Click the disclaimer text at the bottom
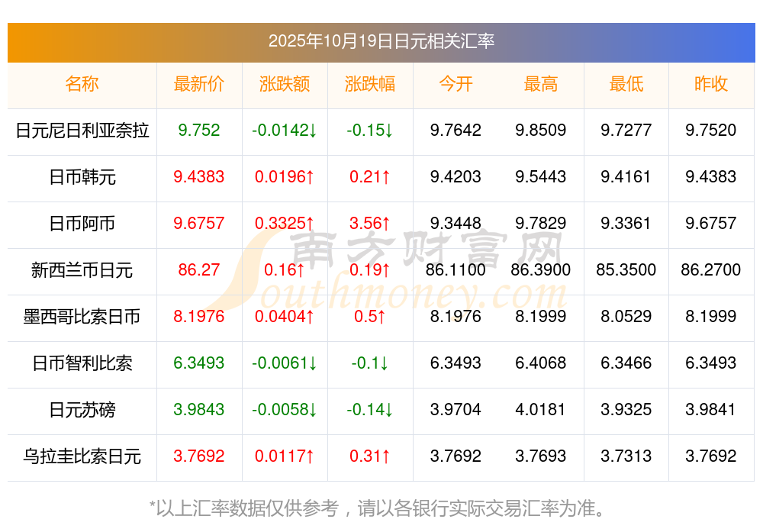This screenshot has height=532, width=763. click(x=381, y=505)
